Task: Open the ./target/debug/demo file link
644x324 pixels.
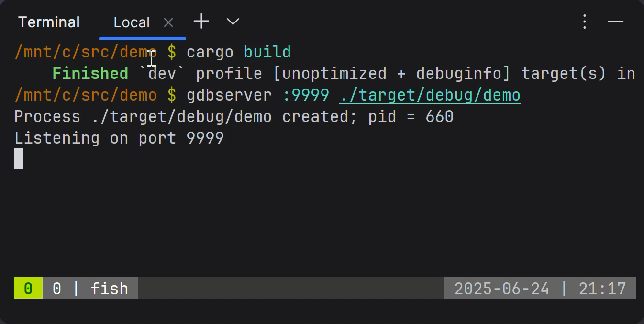Action: click(430, 95)
